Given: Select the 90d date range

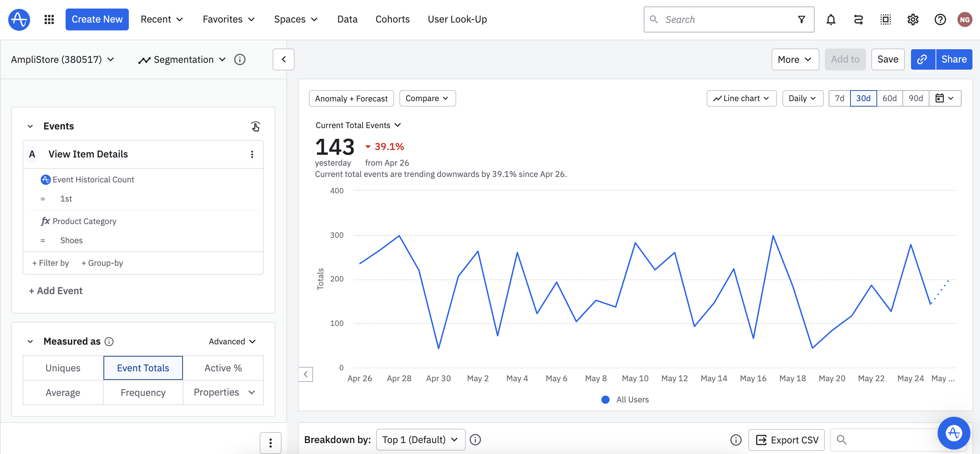Looking at the screenshot, I should click(915, 98).
